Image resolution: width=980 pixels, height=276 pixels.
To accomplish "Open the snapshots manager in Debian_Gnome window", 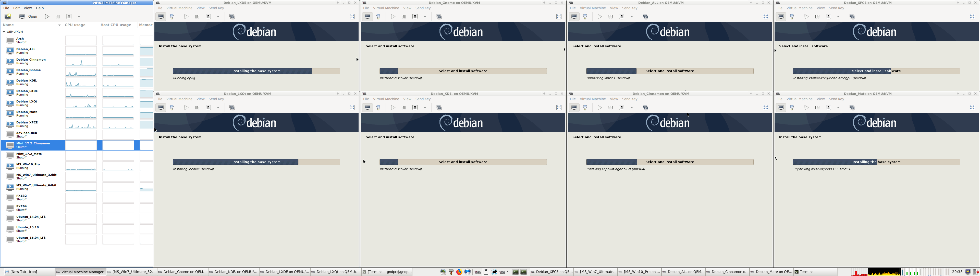I will [439, 16].
